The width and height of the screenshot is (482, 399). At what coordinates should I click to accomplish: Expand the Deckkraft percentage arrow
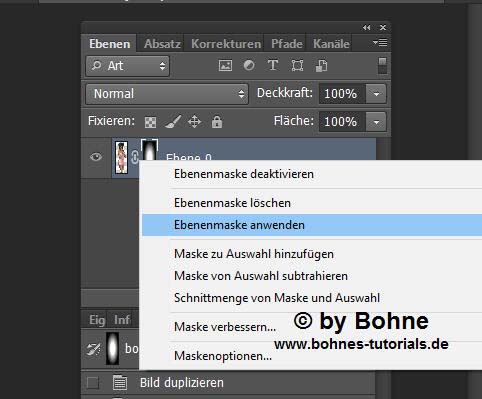(376, 94)
